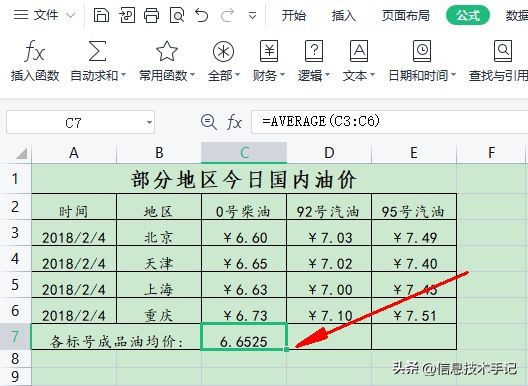Open the 财务 functions icon

(x=269, y=51)
